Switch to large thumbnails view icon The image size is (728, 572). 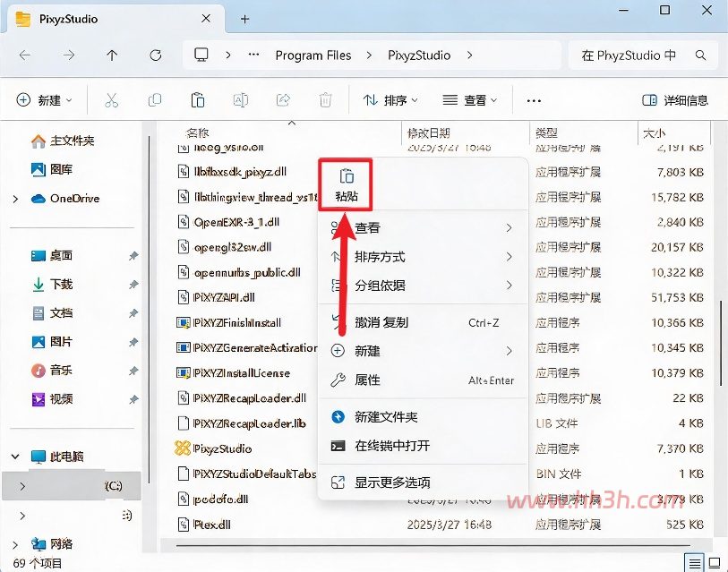[715, 563]
